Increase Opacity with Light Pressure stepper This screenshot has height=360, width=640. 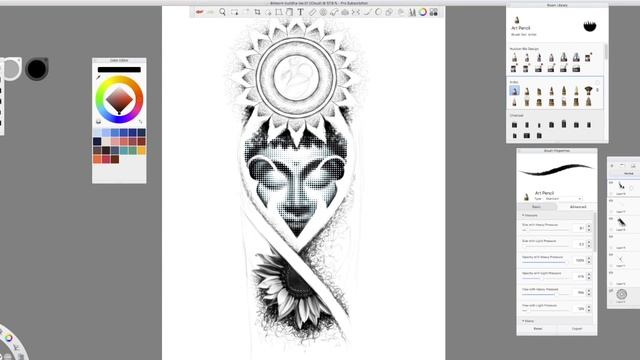click(589, 274)
